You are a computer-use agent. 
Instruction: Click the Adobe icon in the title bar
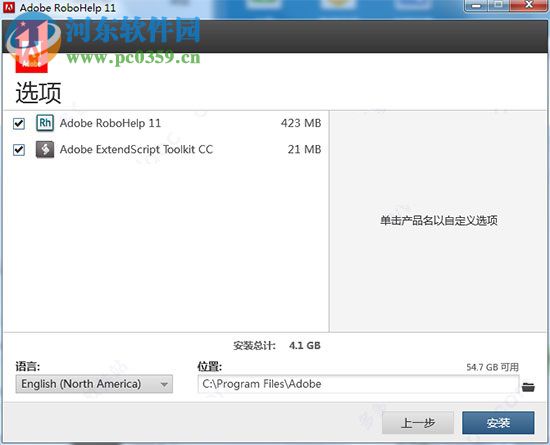[x=9, y=7]
